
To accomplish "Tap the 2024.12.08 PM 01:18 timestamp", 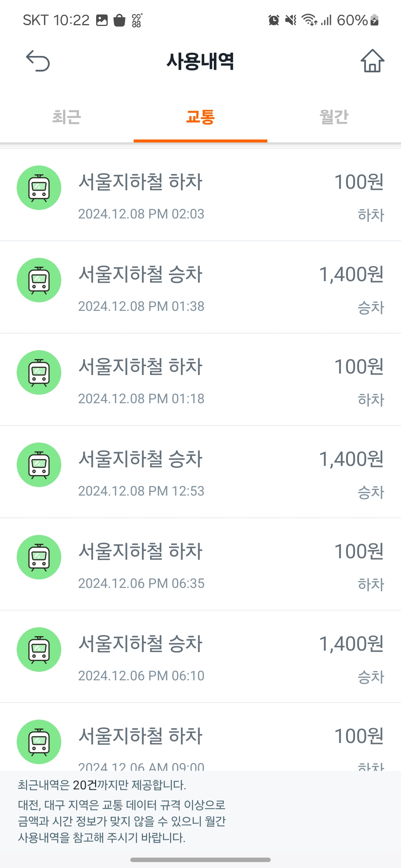I will point(141,399).
